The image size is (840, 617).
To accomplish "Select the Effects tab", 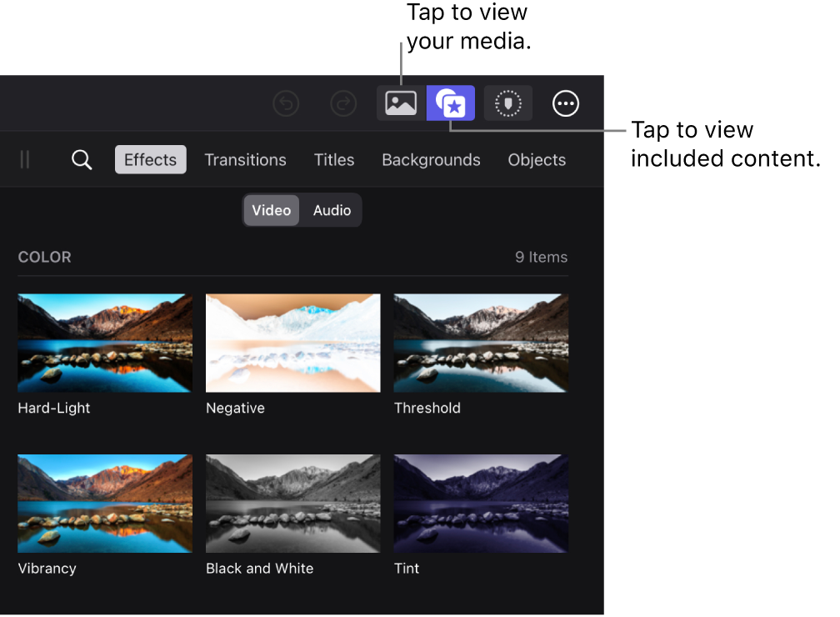I will pyautogui.click(x=150, y=160).
